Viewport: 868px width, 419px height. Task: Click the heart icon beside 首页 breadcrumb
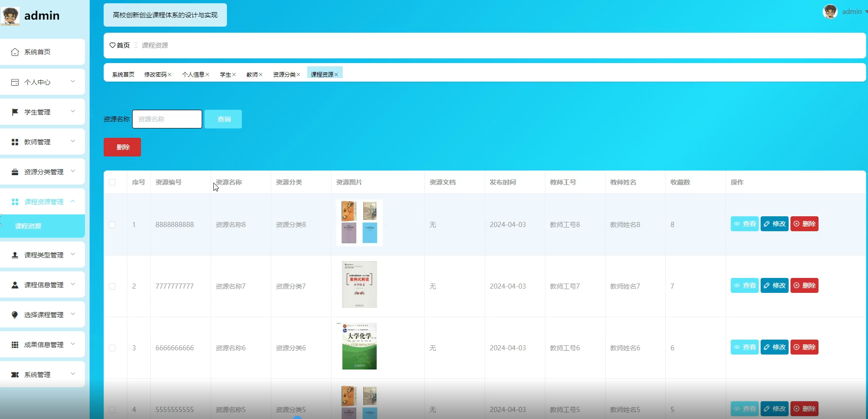(x=113, y=45)
